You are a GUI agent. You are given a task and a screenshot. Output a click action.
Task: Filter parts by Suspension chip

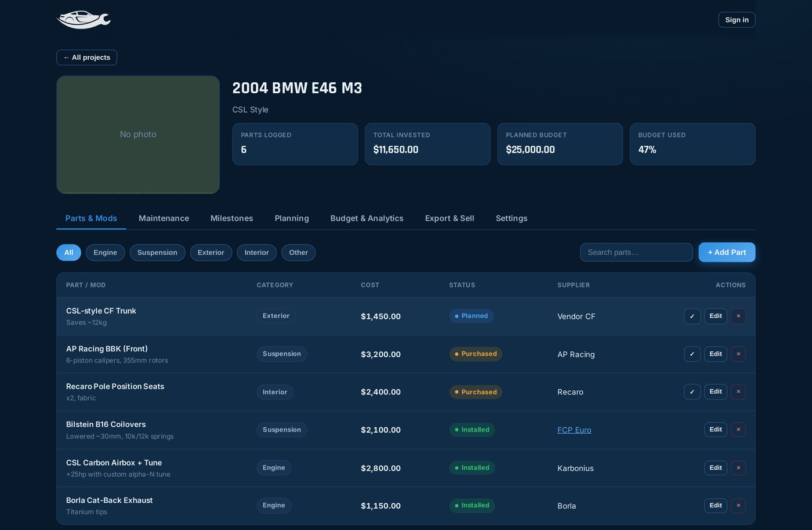pos(157,252)
